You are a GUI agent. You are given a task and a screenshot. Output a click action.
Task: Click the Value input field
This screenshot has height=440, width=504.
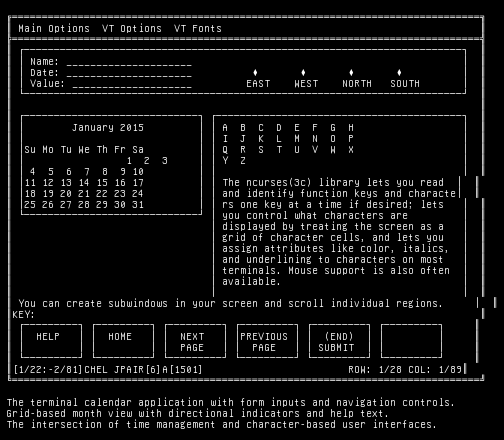[x=132, y=84]
